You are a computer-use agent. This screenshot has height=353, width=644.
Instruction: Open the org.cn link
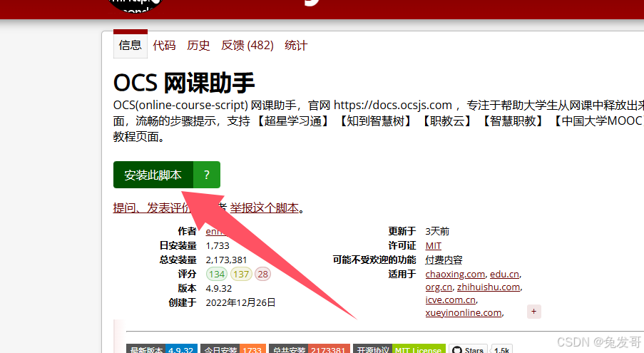point(439,287)
